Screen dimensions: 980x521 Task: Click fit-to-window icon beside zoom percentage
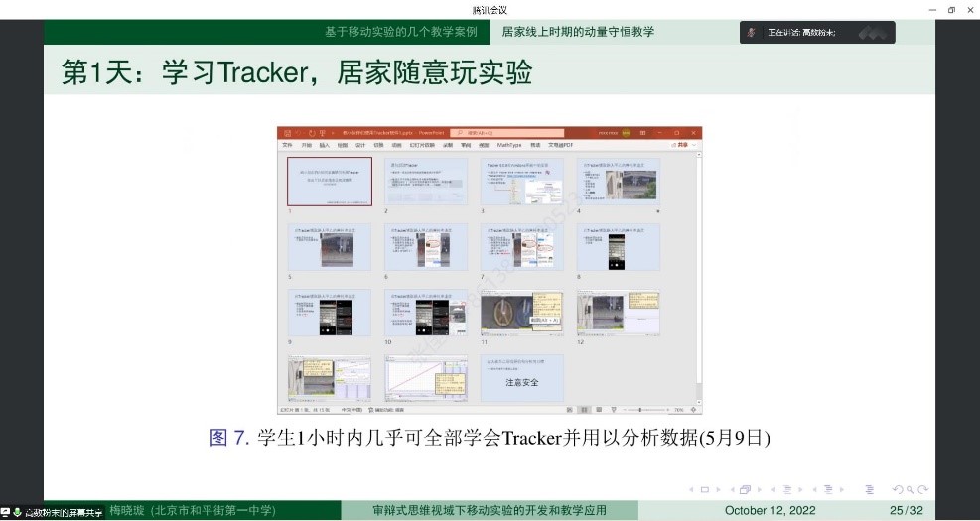[x=696, y=409]
